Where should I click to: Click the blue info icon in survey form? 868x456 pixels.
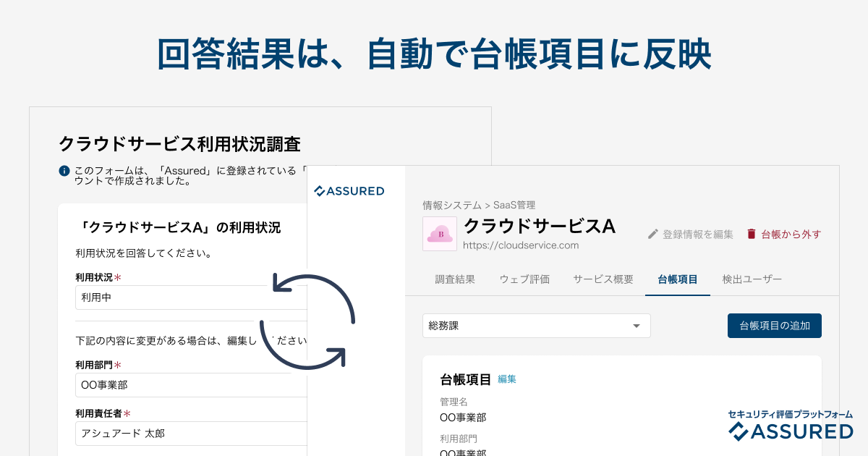(x=64, y=172)
